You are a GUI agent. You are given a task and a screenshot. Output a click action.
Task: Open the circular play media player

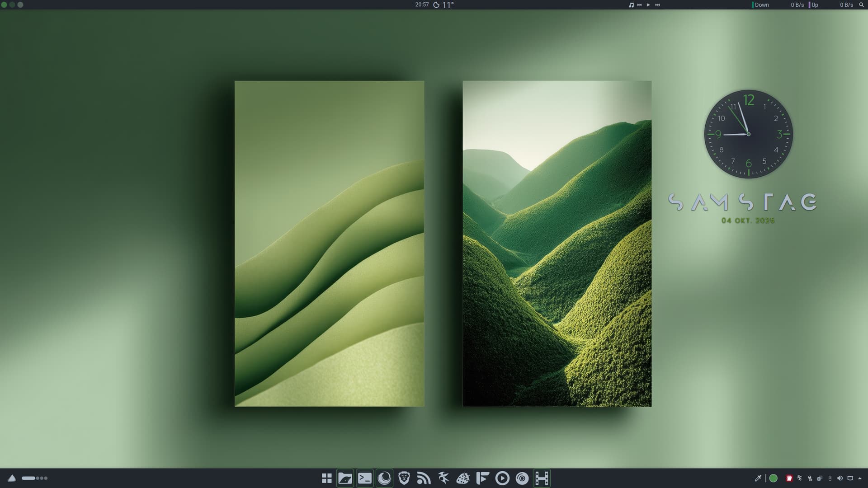(x=502, y=478)
